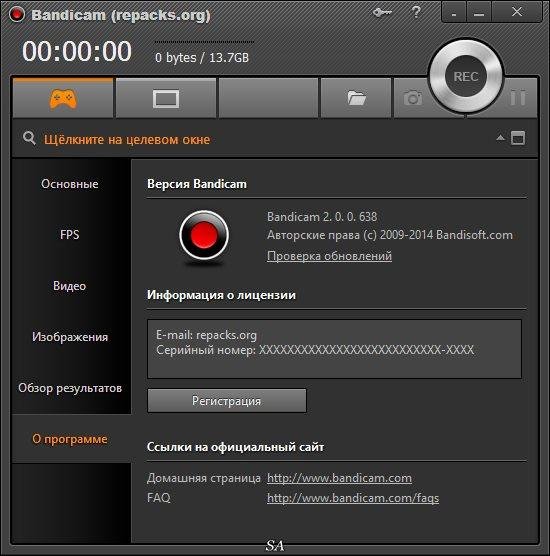Open help with question mark icon
The height and width of the screenshot is (556, 550).
click(x=416, y=12)
